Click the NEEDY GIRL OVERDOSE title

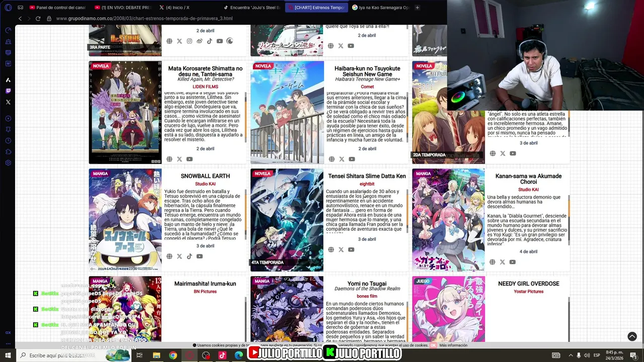click(528, 284)
